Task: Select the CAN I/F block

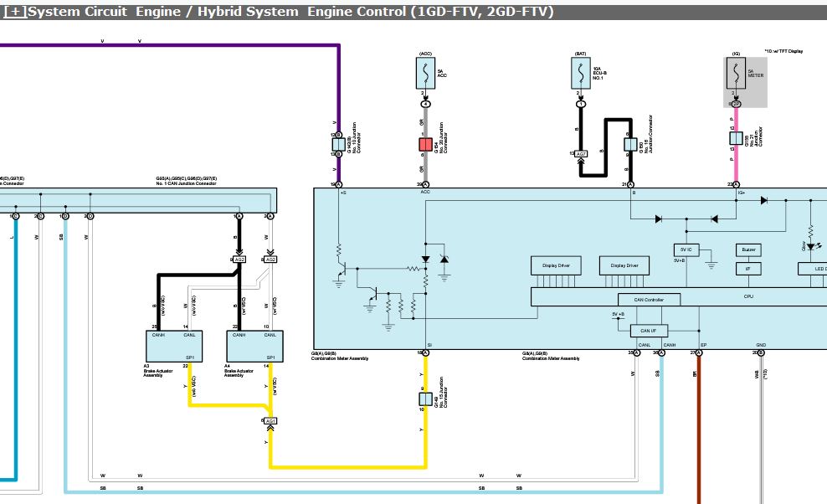Action: click(649, 331)
